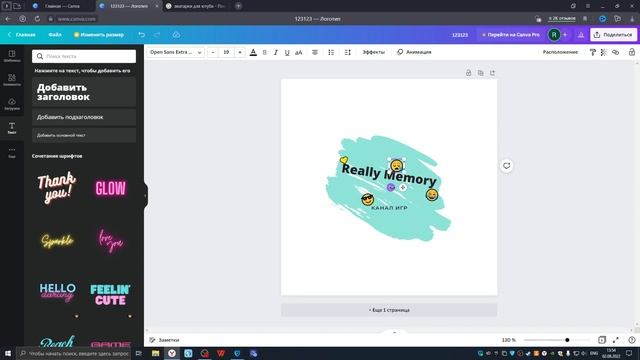
Task: Lock the page icon above canvas
Action: (x=469, y=73)
